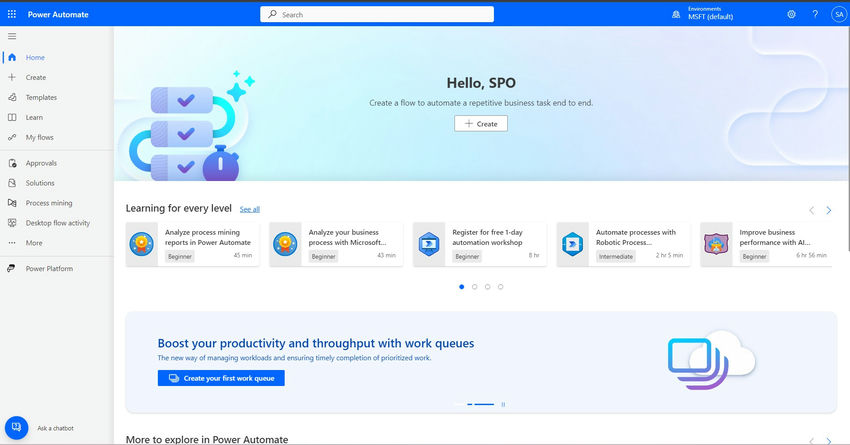Click the Environments icon in header
This screenshot has width=850, height=445.
coord(676,15)
